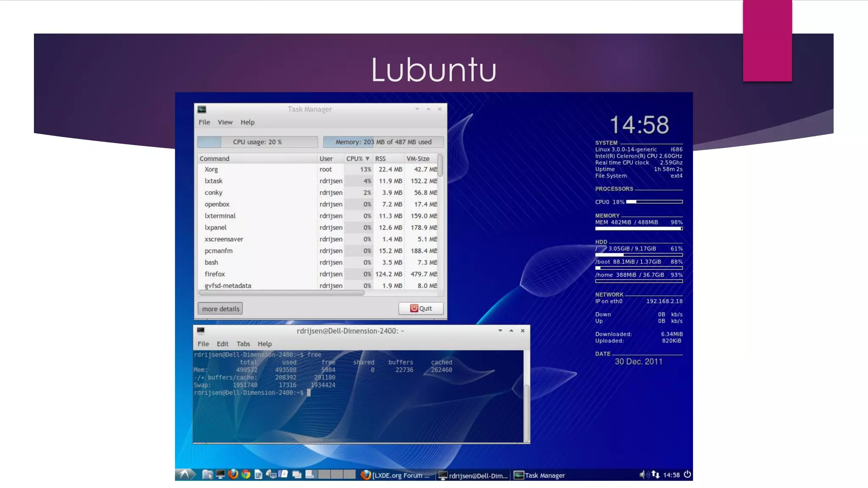
Task: Open terminal Edit menu
Action: (223, 344)
